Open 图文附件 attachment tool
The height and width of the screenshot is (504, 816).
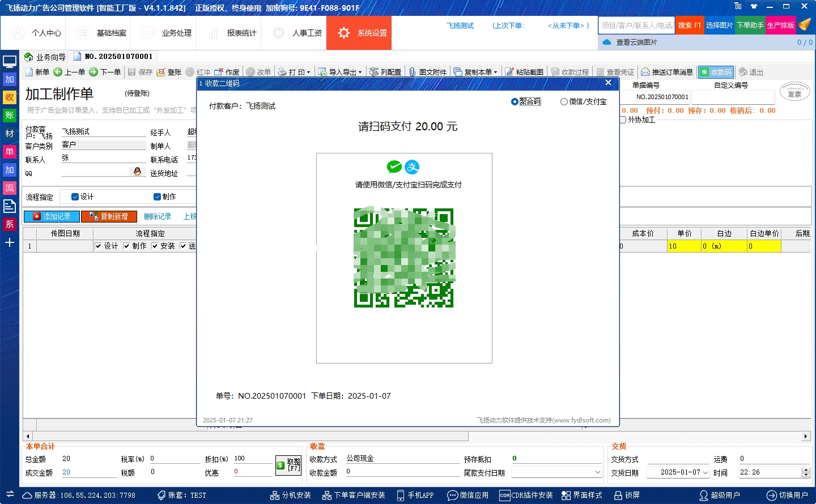[x=413, y=72]
